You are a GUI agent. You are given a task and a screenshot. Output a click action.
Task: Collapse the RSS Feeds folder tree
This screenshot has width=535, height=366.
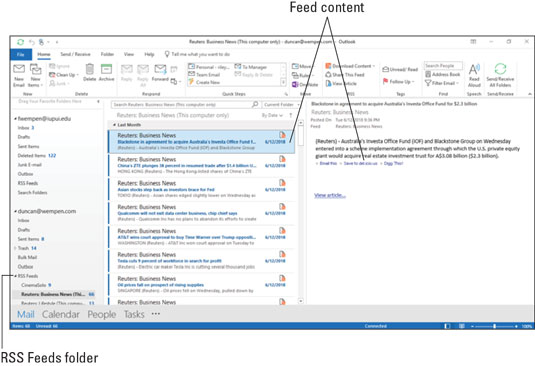coord(15,276)
